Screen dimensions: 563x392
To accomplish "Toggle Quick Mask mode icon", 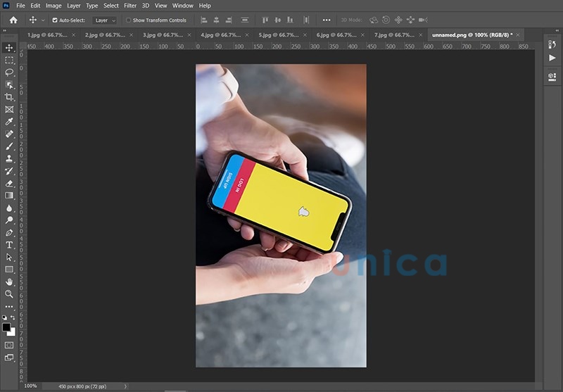I will pos(9,346).
